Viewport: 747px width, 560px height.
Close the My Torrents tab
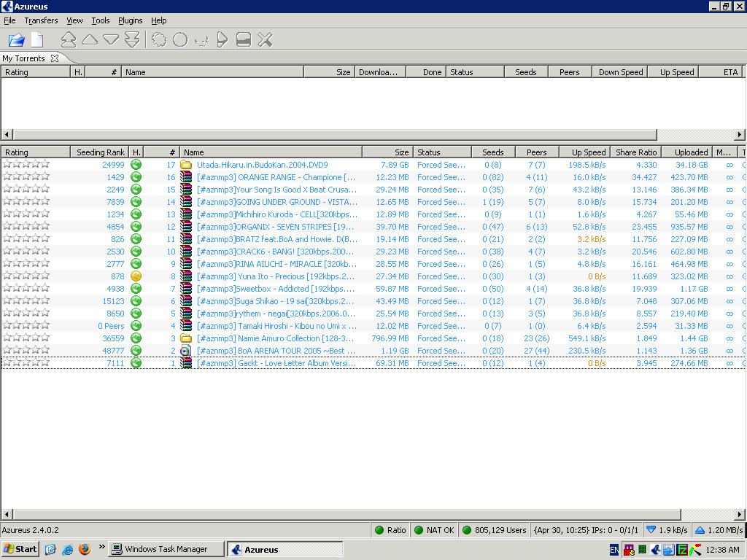click(x=55, y=58)
